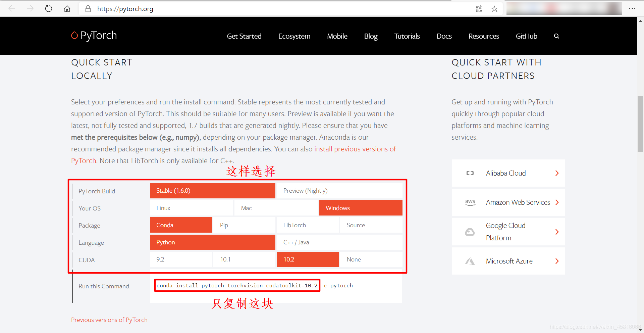The width and height of the screenshot is (644, 333).
Task: Click the Google Cloud logo icon
Action: [x=470, y=232]
